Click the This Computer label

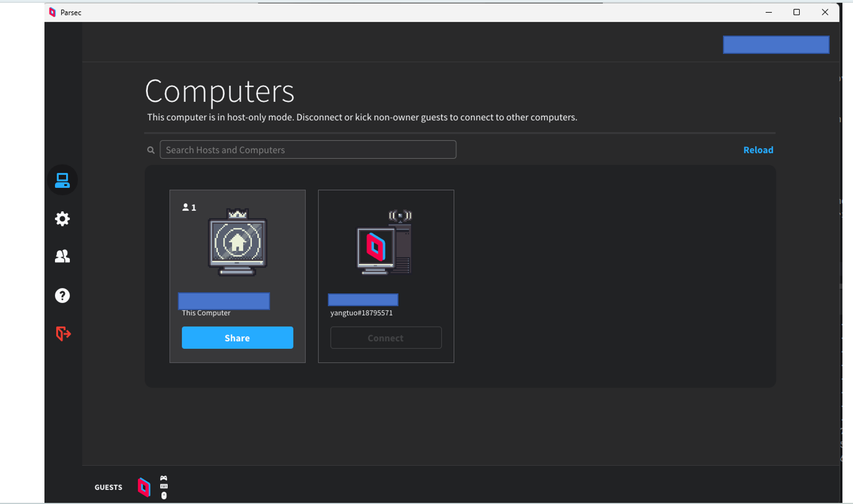click(x=206, y=313)
